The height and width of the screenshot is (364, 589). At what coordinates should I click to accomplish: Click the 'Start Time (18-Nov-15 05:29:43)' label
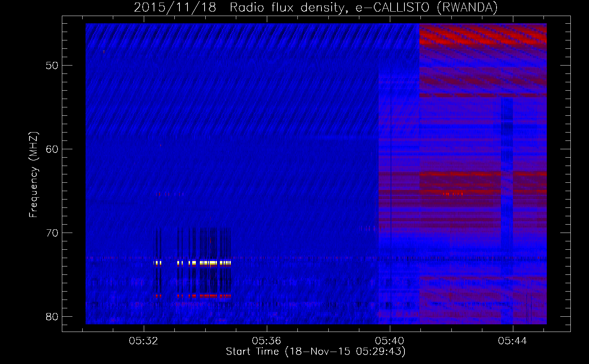316,352
